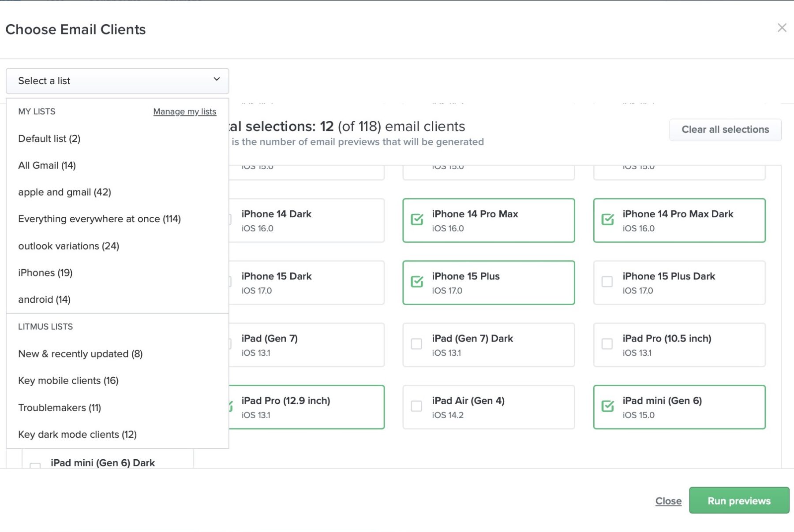Uncheck iPhone 14 Pro Max
The image size is (794, 532).
417,219
